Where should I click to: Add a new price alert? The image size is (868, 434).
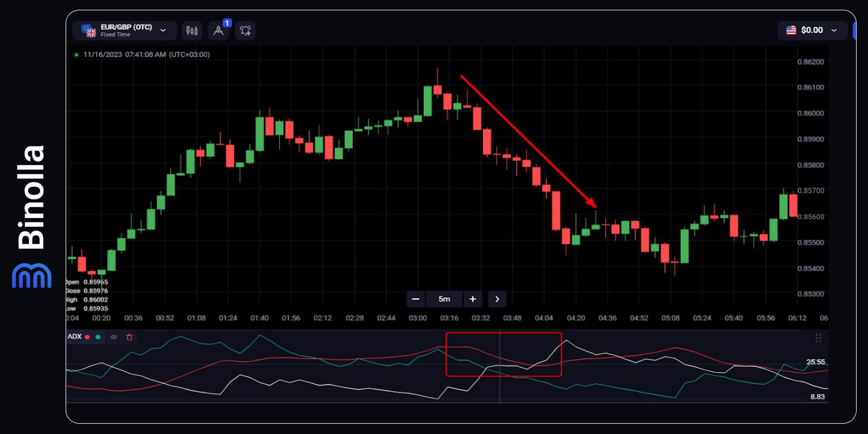(245, 30)
